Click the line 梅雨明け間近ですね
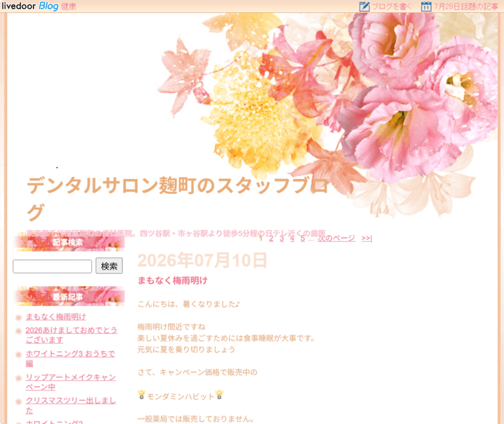The image size is (504, 424). 171,327
